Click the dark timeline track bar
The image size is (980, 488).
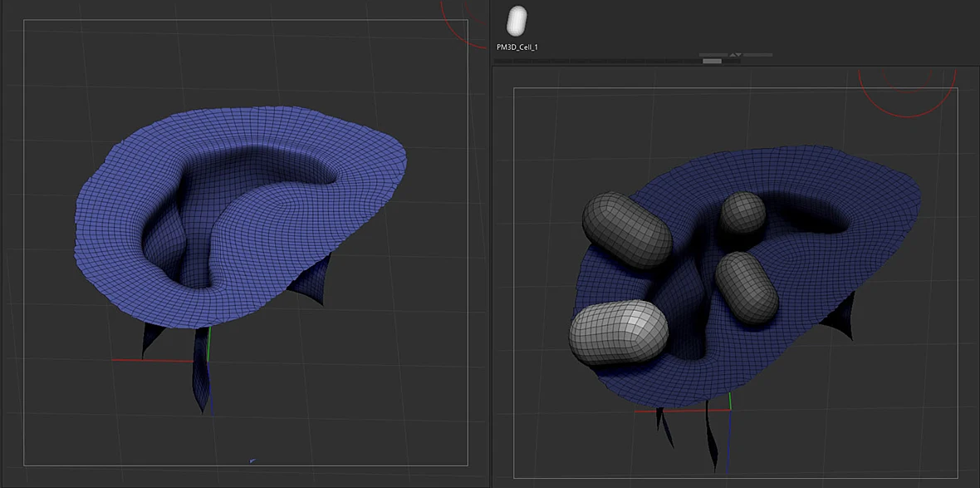click(607, 62)
